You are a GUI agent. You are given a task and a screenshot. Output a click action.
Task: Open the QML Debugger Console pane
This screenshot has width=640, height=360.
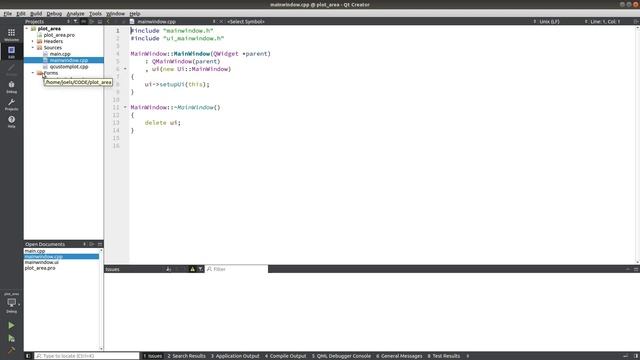(x=341, y=356)
